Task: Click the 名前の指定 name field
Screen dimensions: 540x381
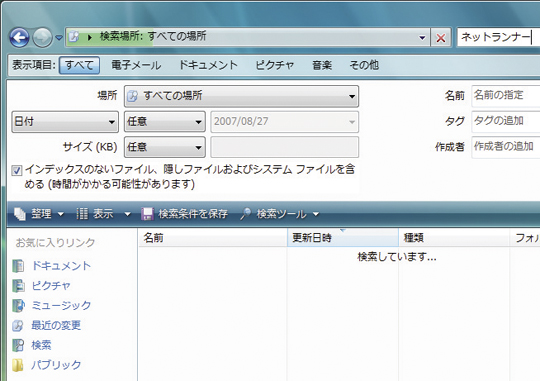Action: tap(506, 95)
